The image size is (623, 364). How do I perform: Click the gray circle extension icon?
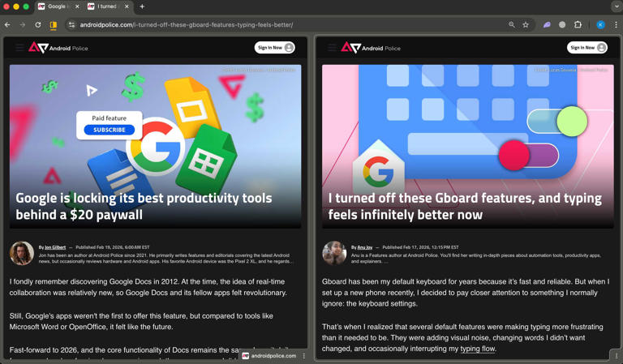click(562, 24)
